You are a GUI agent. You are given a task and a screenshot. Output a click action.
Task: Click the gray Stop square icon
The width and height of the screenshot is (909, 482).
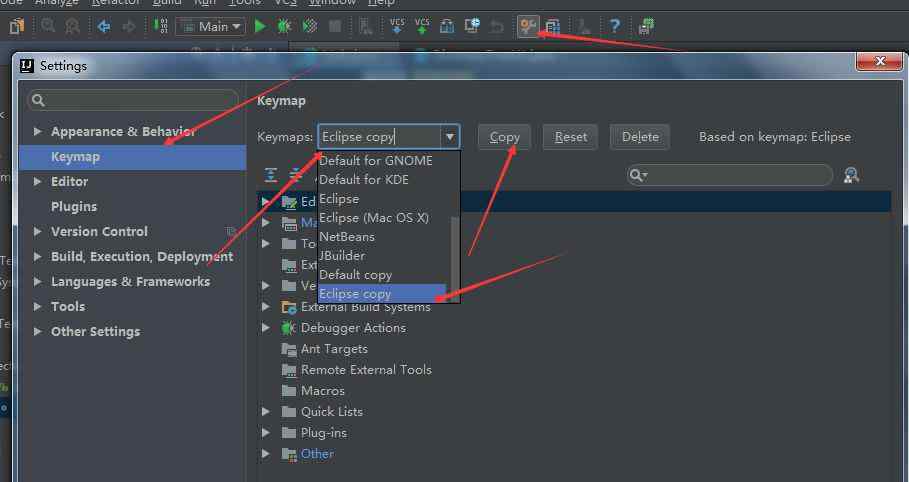tap(335, 26)
